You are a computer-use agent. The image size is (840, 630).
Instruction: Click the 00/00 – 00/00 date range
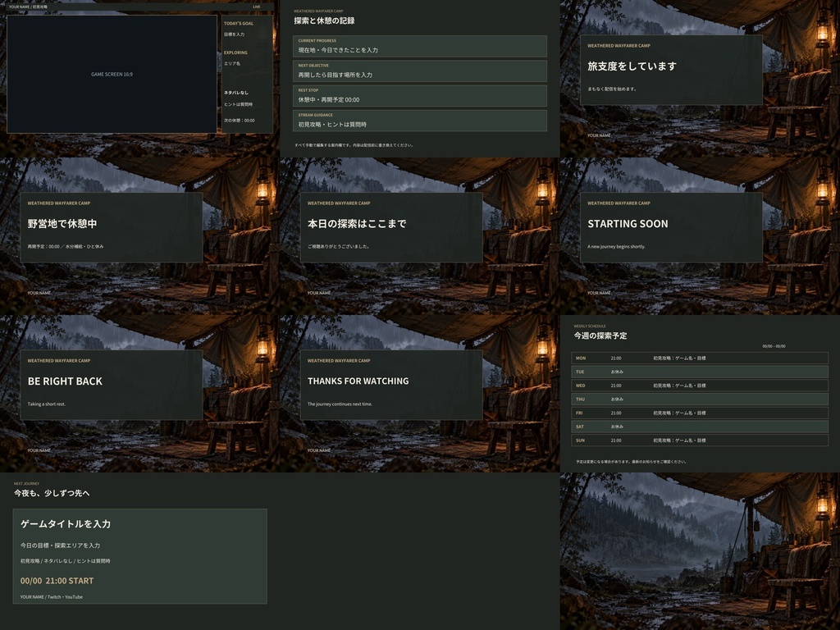pyautogui.click(x=774, y=347)
